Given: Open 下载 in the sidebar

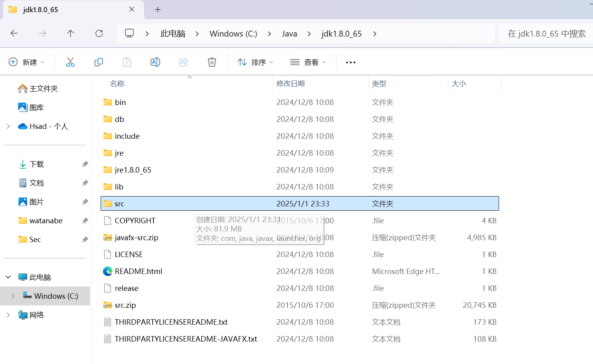Looking at the screenshot, I should 37,164.
